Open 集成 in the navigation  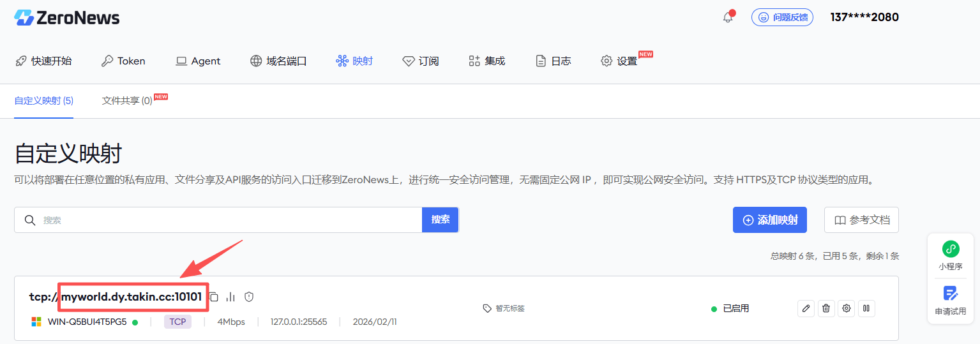click(x=486, y=61)
